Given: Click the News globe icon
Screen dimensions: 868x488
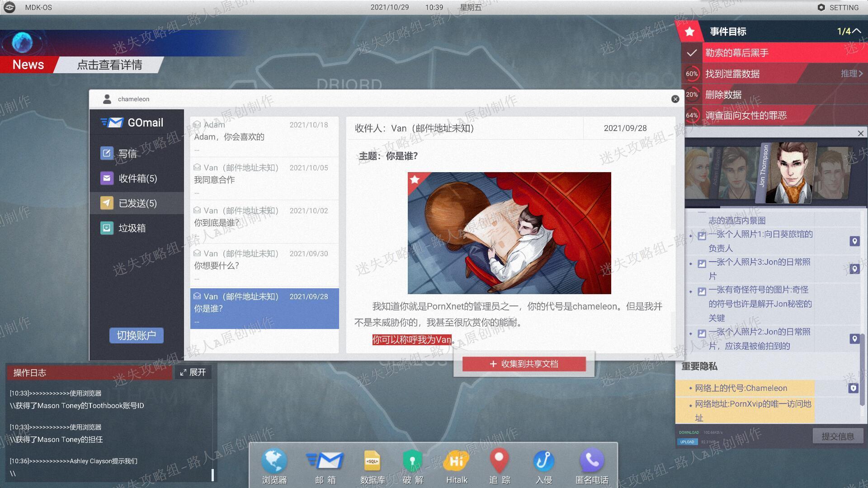Looking at the screenshot, I should pos(22,43).
